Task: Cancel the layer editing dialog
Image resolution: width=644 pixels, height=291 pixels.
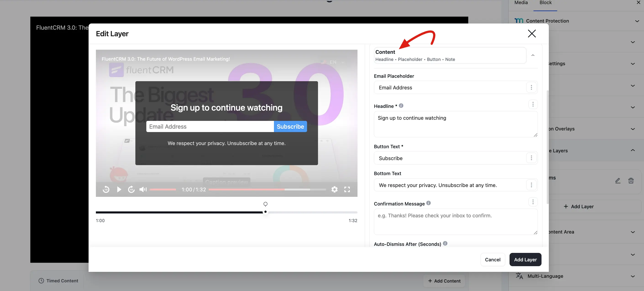Action: pyautogui.click(x=492, y=260)
